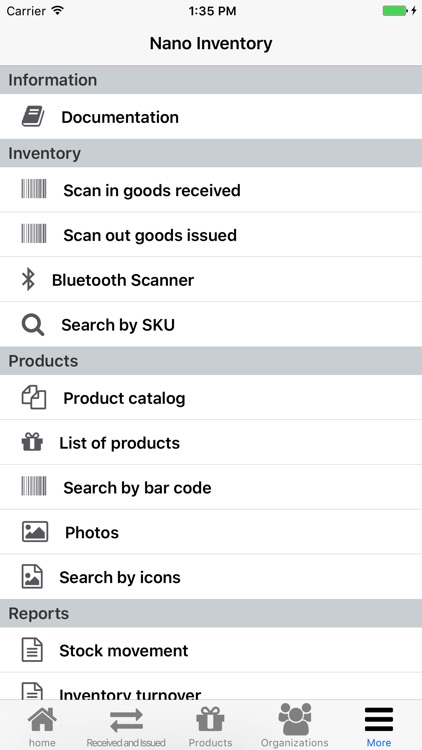422x750 pixels.
Task: Tap document icon beside Stock movement
Action: pyautogui.click(x=32, y=650)
